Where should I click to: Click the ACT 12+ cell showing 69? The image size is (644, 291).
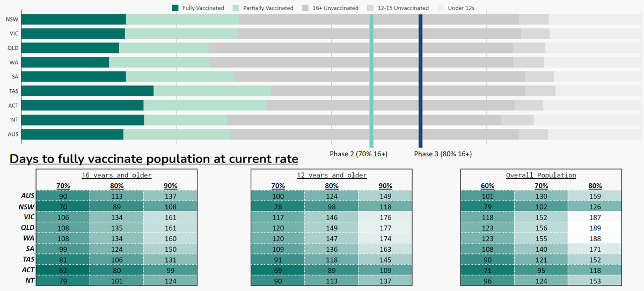(278, 270)
